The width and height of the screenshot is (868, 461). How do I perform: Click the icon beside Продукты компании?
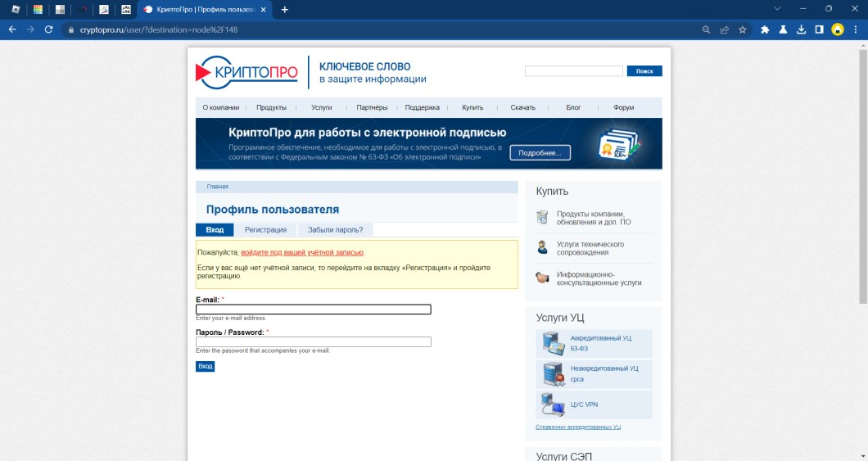click(542, 217)
